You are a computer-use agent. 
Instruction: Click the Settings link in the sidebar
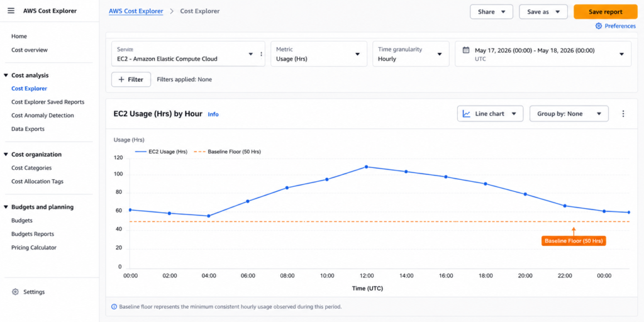[34, 292]
